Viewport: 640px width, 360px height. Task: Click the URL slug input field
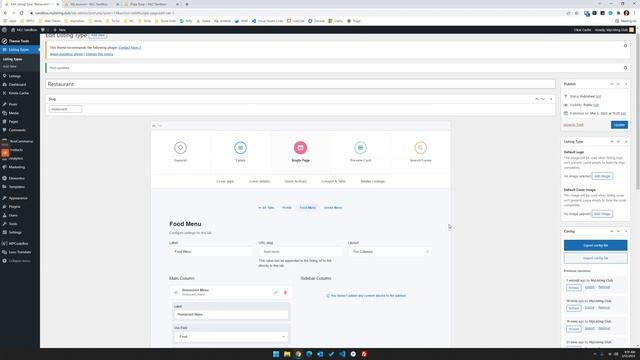(x=300, y=252)
